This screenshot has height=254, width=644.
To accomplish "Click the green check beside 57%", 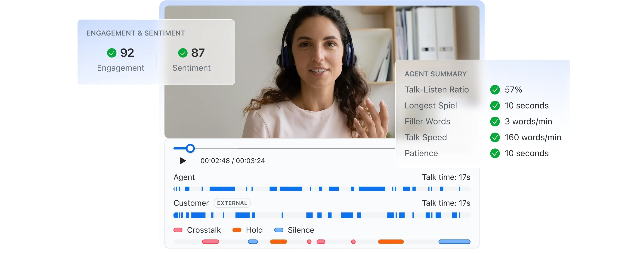I will 495,90.
